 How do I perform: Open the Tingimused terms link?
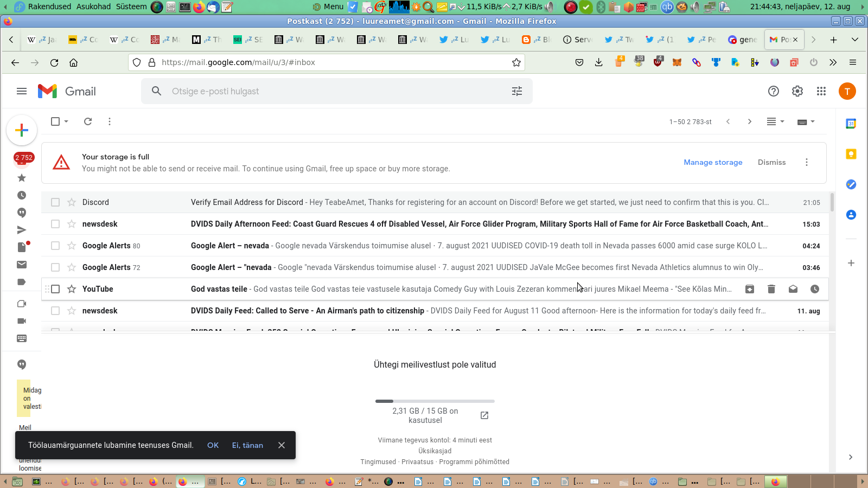378,462
